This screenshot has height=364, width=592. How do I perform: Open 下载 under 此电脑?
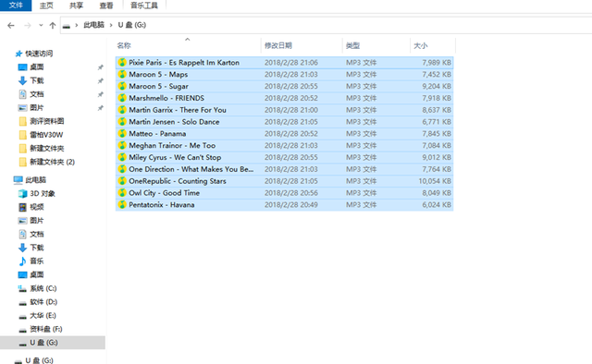tap(37, 248)
